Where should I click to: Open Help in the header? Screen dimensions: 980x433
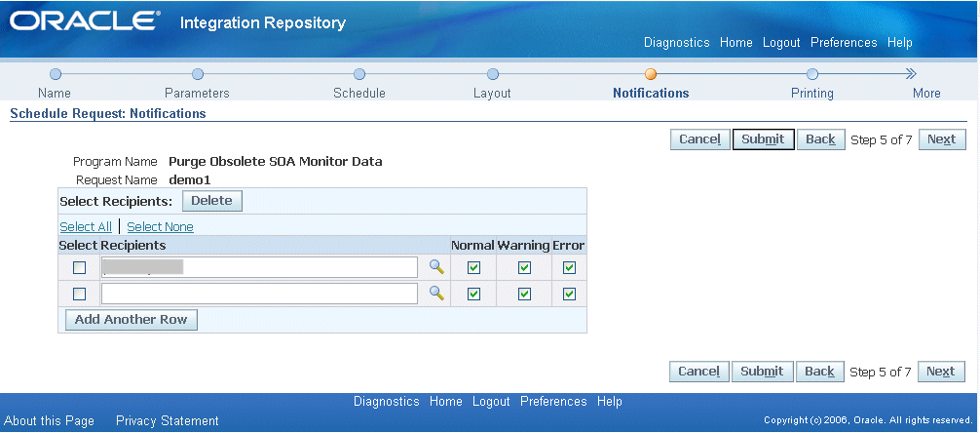900,43
